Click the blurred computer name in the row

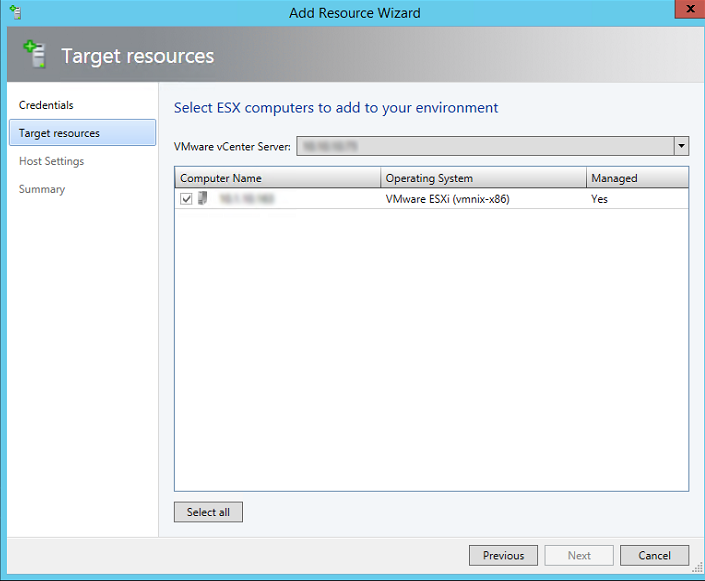[x=246, y=198]
